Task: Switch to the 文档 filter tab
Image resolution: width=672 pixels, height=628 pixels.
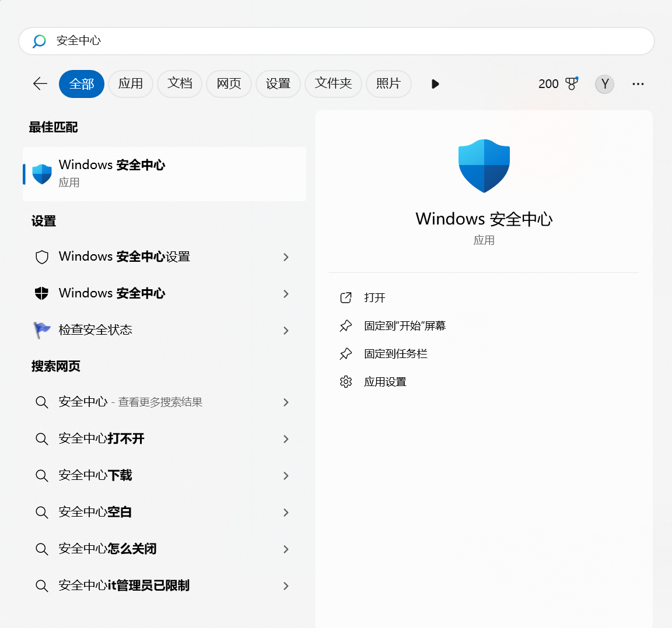Action: click(x=180, y=84)
